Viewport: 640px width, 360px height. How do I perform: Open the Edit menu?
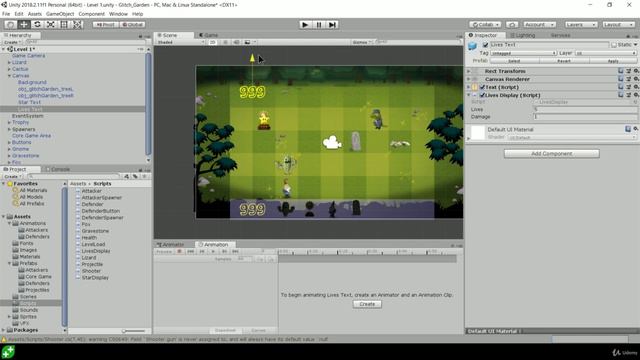tap(19, 14)
